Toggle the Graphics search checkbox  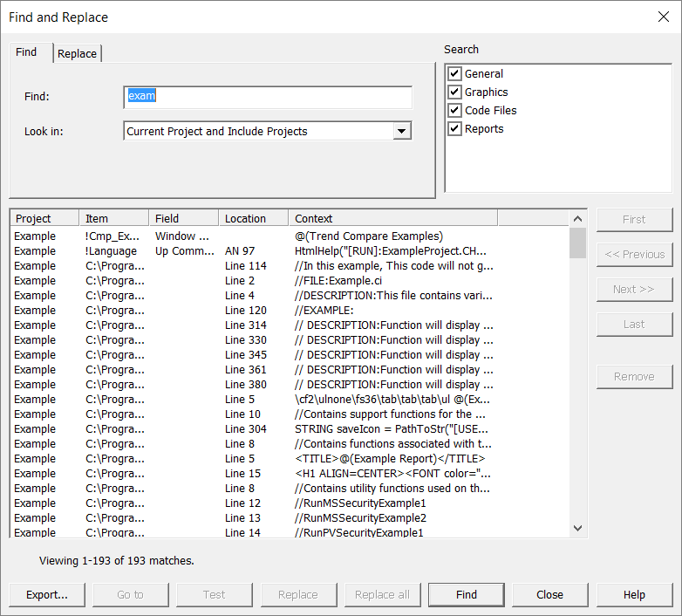pos(454,92)
